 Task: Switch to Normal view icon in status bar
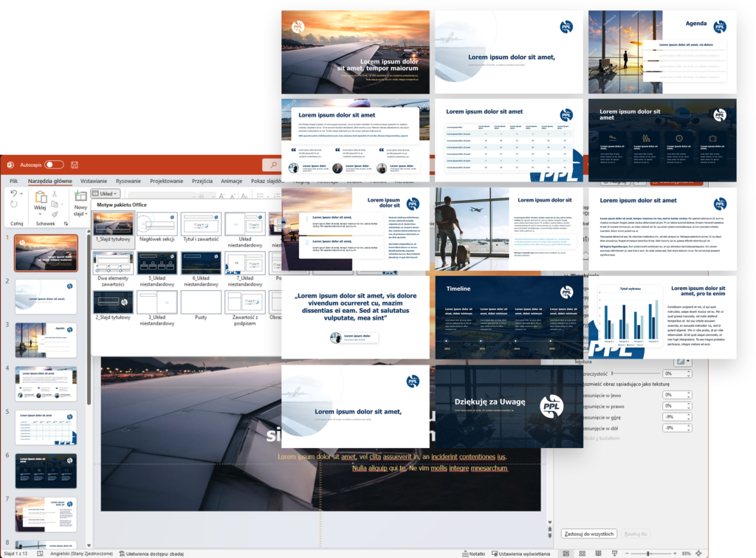tap(566, 554)
